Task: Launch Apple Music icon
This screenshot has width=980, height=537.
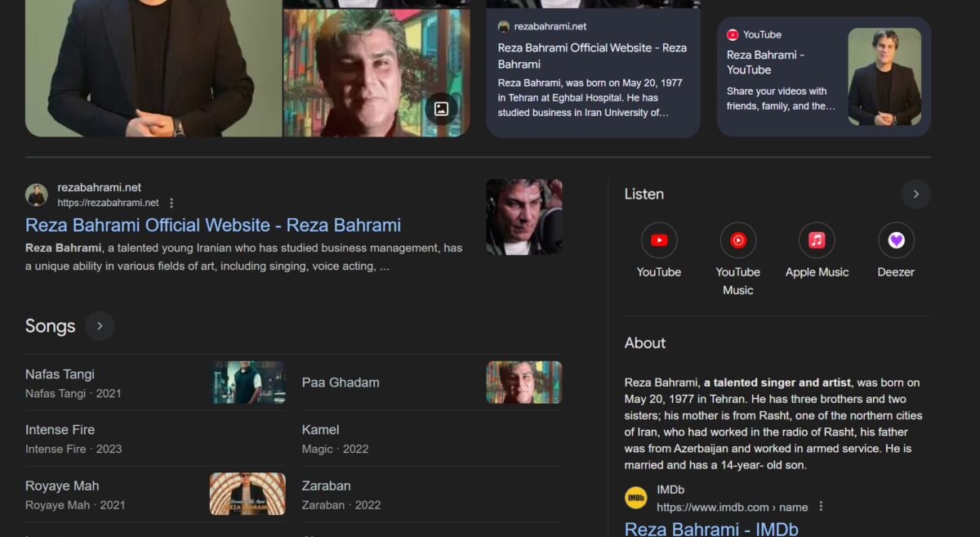Action: pyautogui.click(x=816, y=240)
